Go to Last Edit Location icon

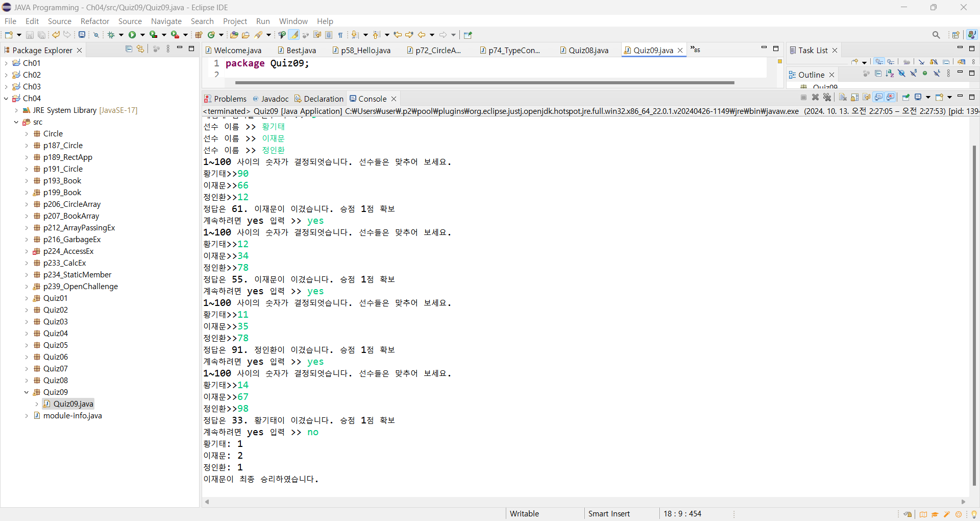pyautogui.click(x=398, y=35)
